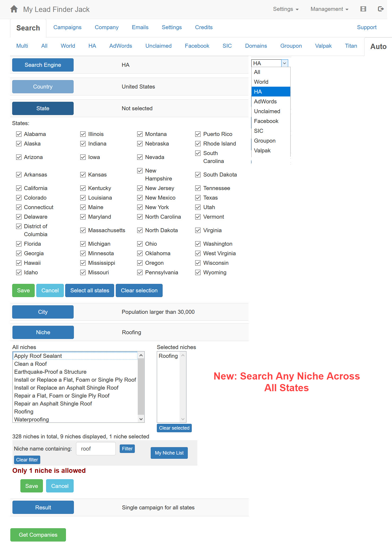Click the logout icon in top bar

pyautogui.click(x=381, y=9)
